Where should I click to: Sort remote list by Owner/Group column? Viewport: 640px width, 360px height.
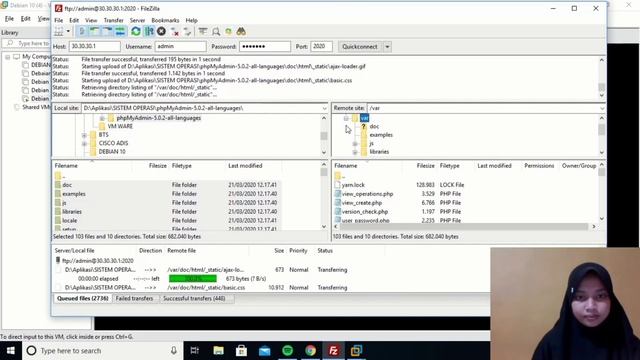pyautogui.click(x=579, y=166)
